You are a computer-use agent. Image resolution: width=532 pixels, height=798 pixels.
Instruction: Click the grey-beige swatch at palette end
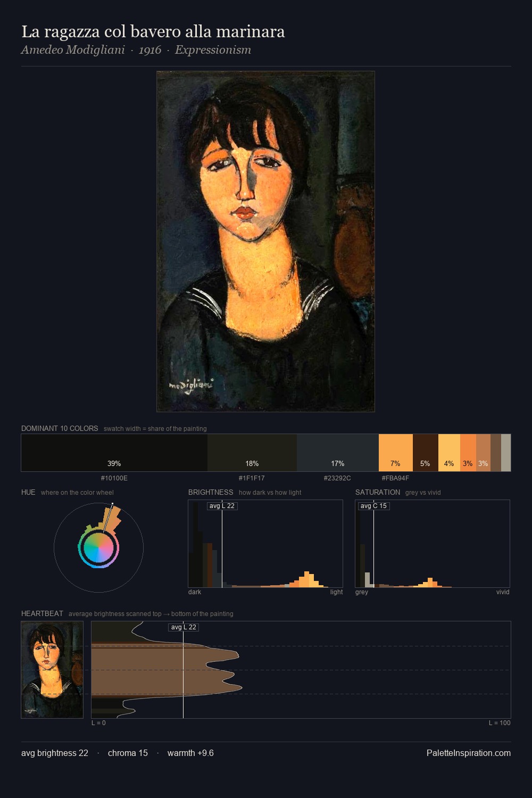(x=506, y=453)
